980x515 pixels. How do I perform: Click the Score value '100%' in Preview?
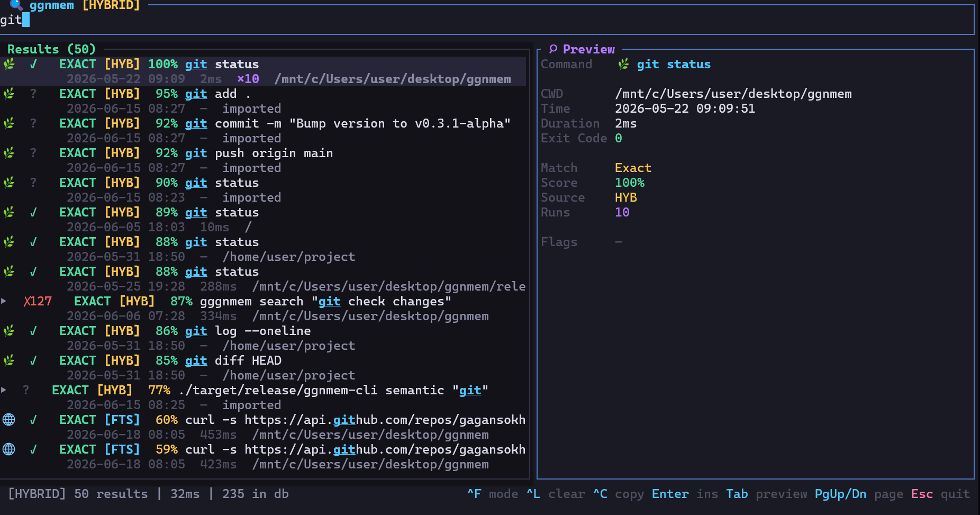click(x=629, y=183)
